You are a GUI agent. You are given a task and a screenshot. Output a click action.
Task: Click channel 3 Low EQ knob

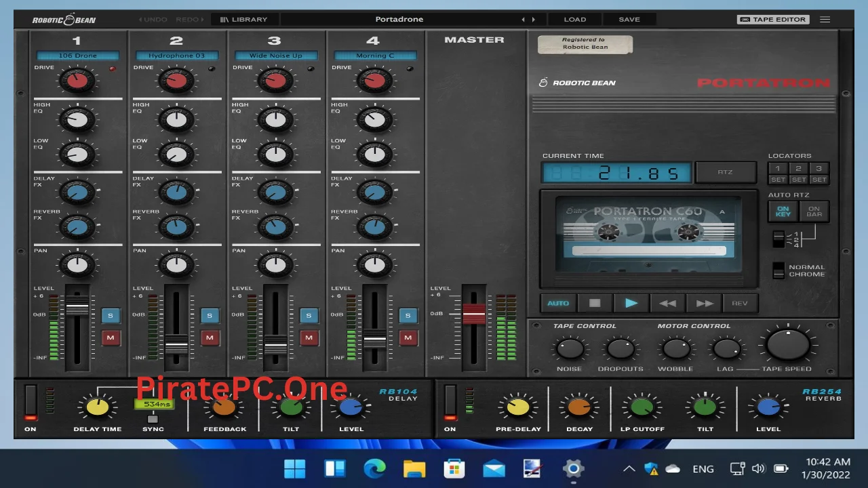coord(275,155)
